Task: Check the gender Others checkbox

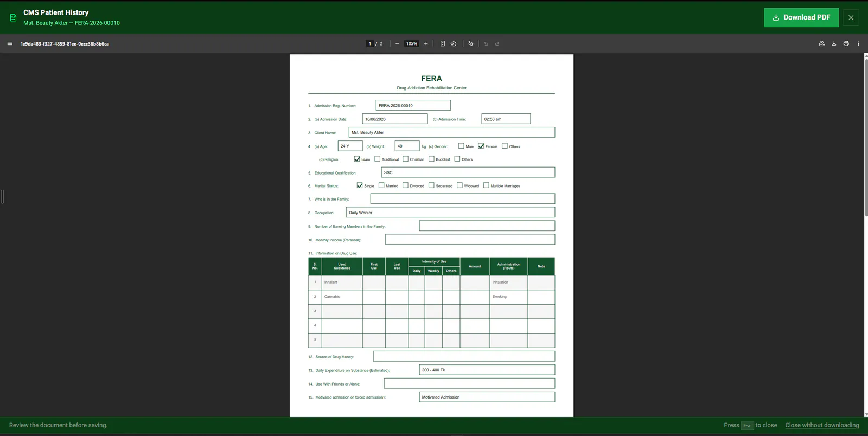Action: click(505, 146)
